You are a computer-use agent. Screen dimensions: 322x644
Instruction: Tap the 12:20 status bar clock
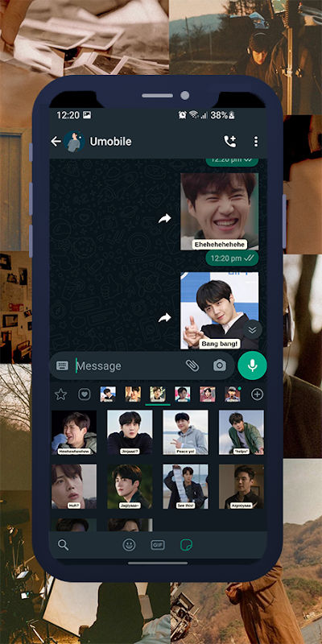click(68, 115)
